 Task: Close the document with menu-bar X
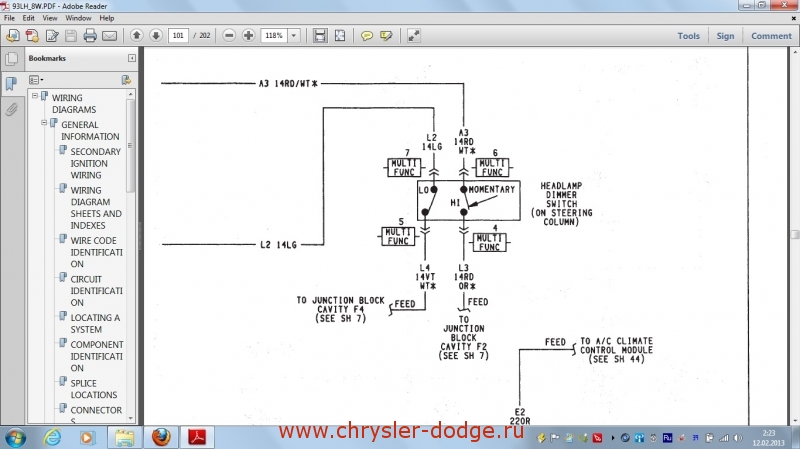coord(794,18)
